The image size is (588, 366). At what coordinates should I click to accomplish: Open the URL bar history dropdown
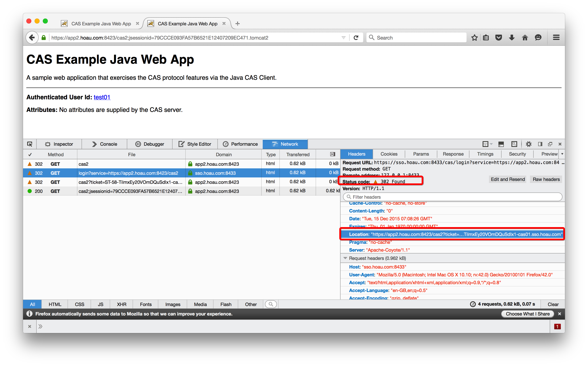point(343,38)
